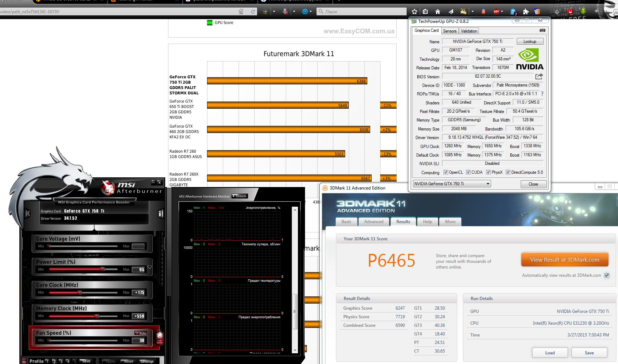
Task: Open the GPU selection dropdown in GPU-Z
Action: click(x=452, y=184)
